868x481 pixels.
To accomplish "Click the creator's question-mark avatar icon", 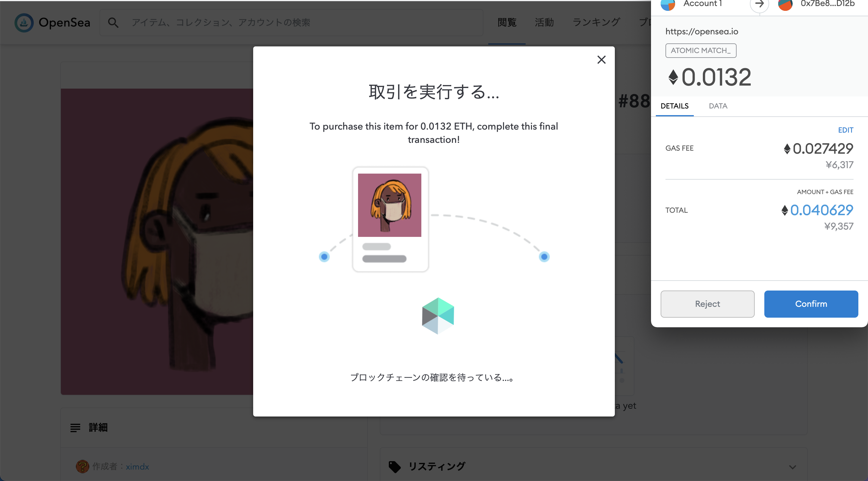I will point(82,466).
